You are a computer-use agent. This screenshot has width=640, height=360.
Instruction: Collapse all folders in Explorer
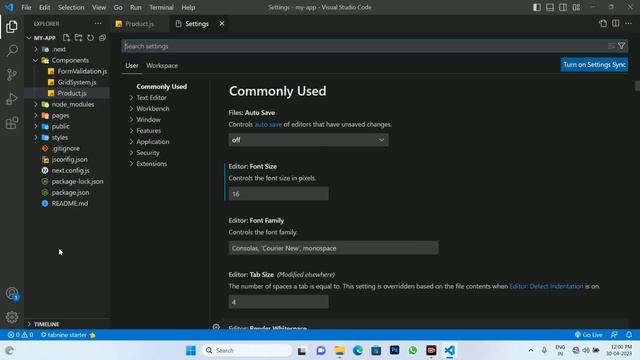(x=102, y=38)
